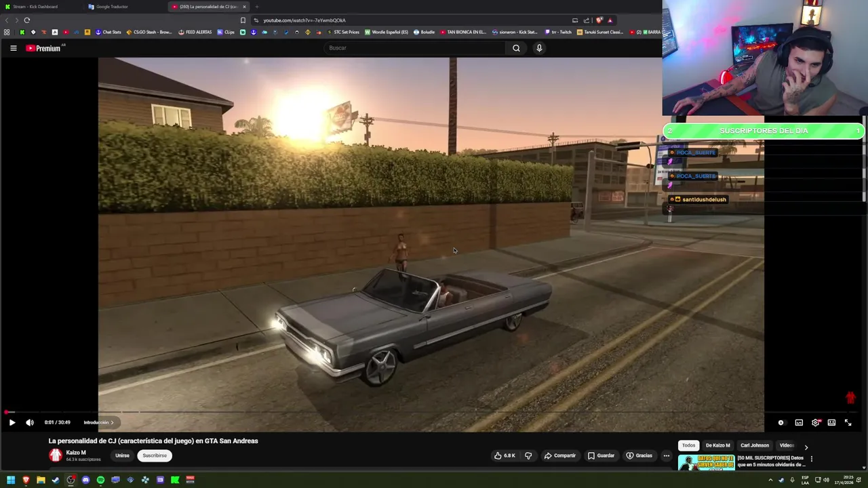This screenshot has height=488, width=868.
Task: Show more filter chips with right arrow
Action: click(x=806, y=447)
